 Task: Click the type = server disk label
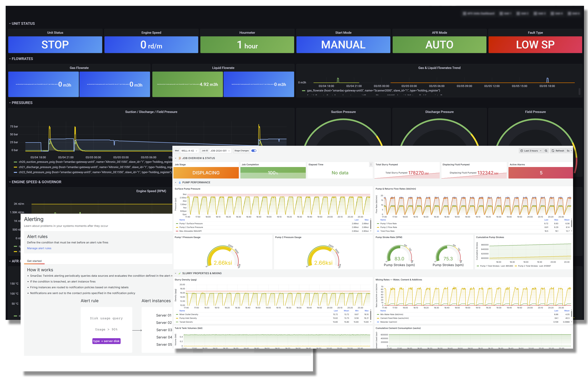106,341
